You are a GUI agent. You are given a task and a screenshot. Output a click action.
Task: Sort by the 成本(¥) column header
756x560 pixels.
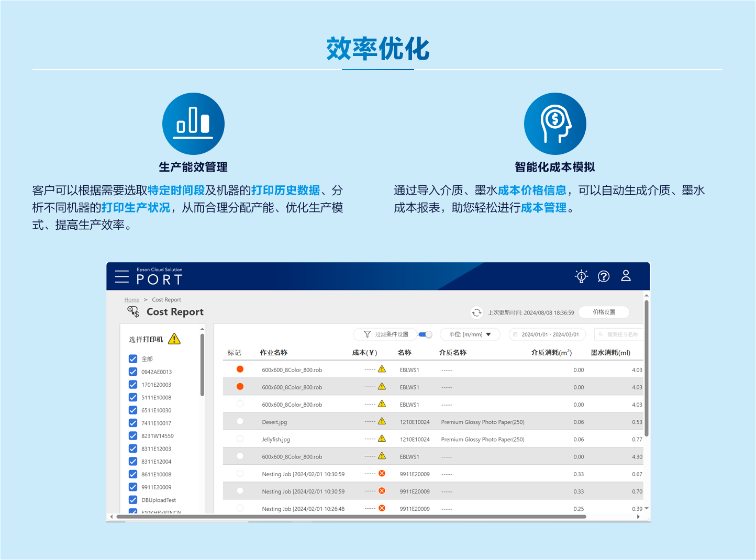[365, 353]
